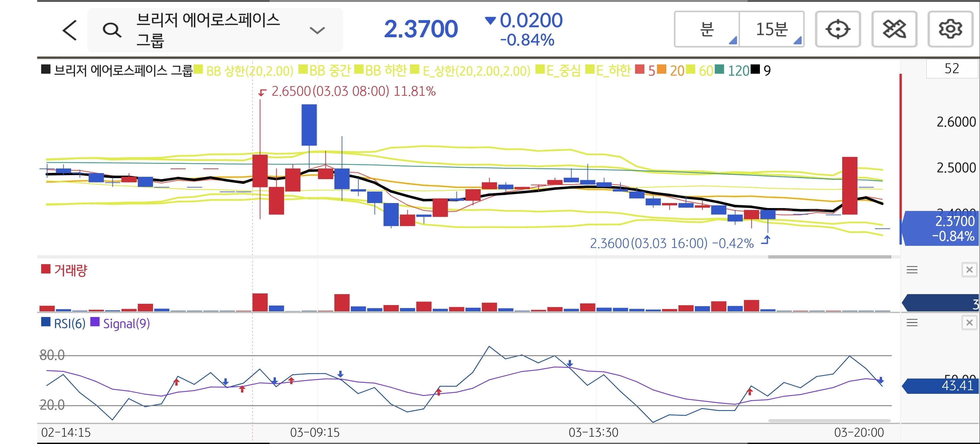Open RSI panel hamburger menu
Viewport: 980px width, 444px height.
click(912, 323)
